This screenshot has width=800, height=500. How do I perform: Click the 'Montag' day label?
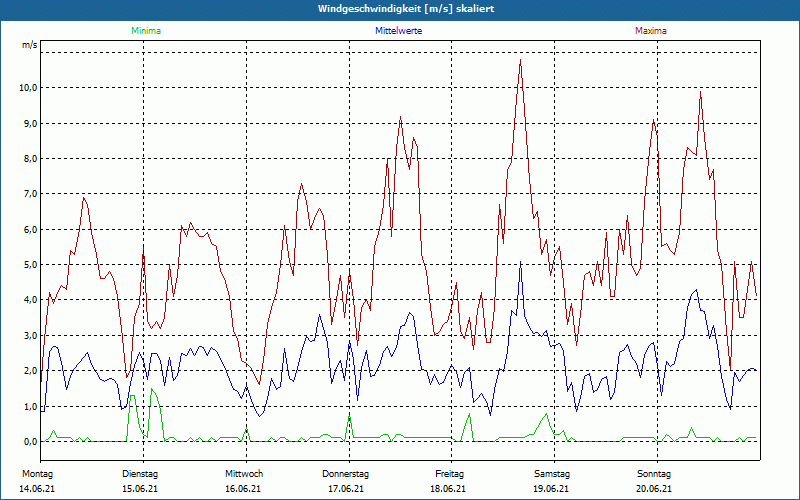coord(37,474)
